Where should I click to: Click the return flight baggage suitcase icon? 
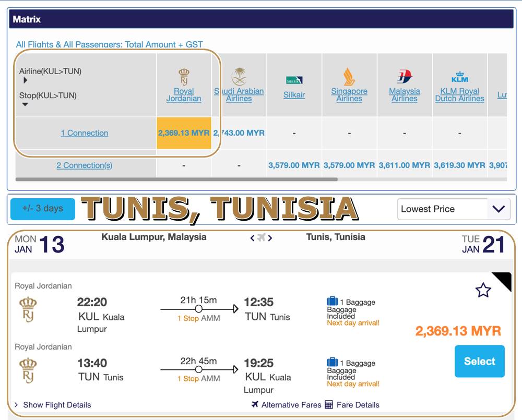point(332,362)
